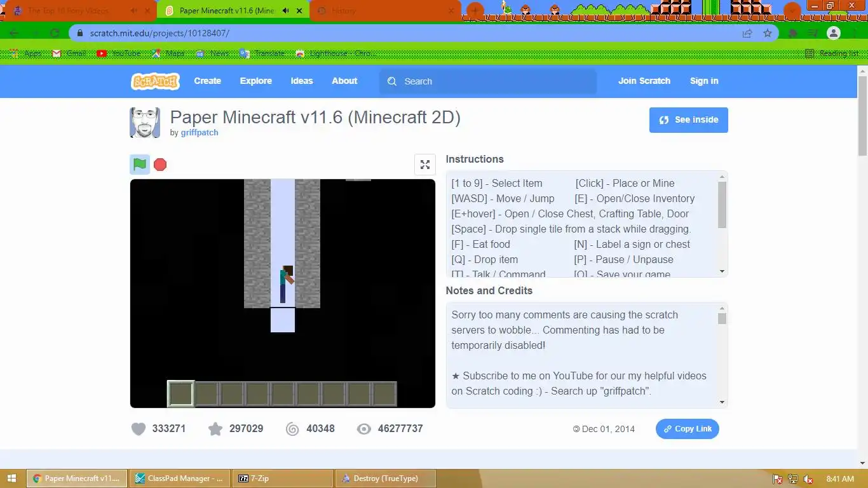Click the See inside button
The height and width of the screenshot is (488, 868).
[x=689, y=119]
